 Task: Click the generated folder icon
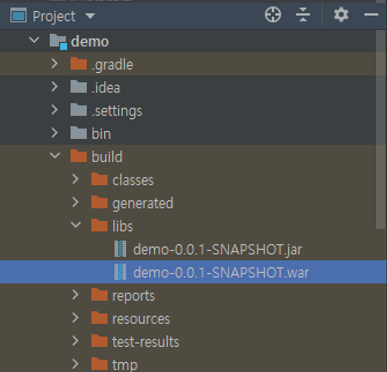[99, 202]
